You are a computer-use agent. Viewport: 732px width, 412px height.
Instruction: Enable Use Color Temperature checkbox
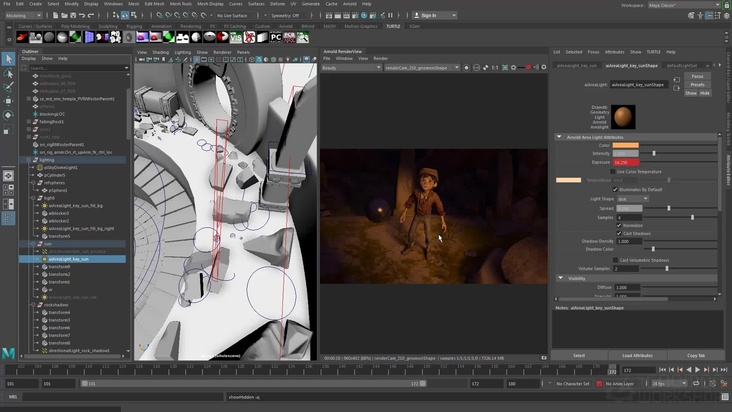click(612, 172)
